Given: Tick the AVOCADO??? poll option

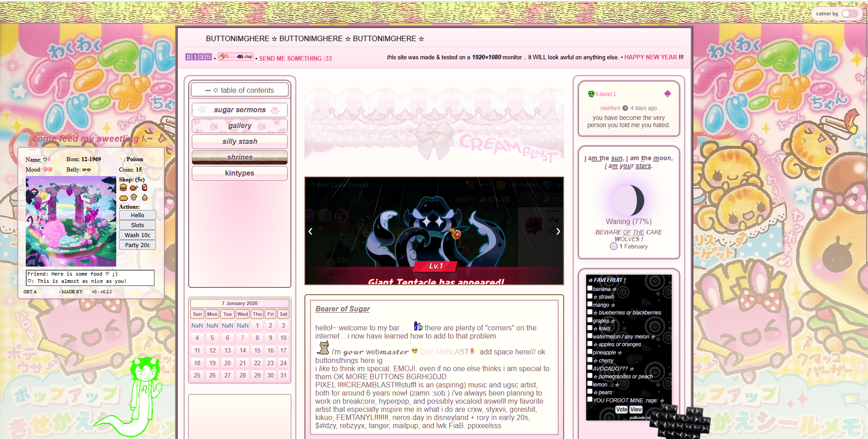Looking at the screenshot, I should pyautogui.click(x=590, y=368).
